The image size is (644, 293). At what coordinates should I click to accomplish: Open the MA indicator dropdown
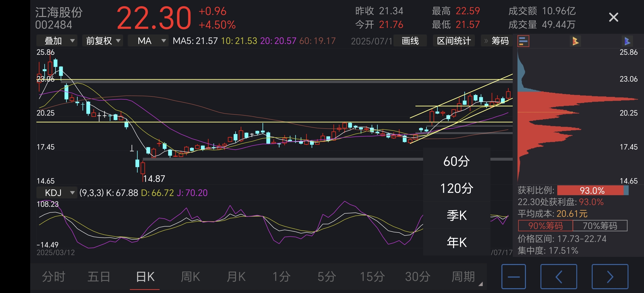(x=148, y=41)
